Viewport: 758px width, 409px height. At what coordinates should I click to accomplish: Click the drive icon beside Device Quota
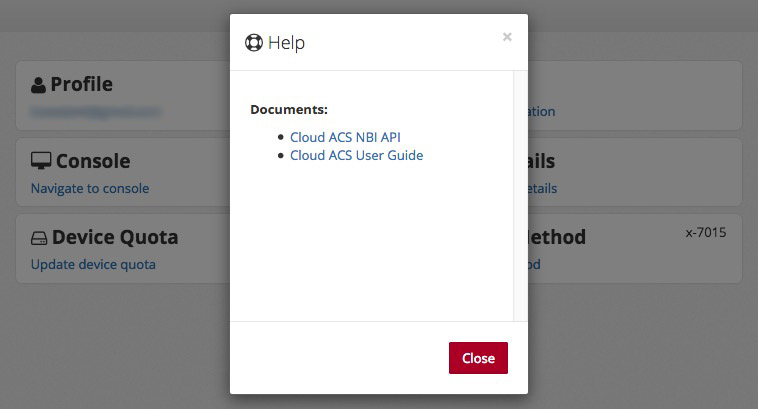click(39, 238)
